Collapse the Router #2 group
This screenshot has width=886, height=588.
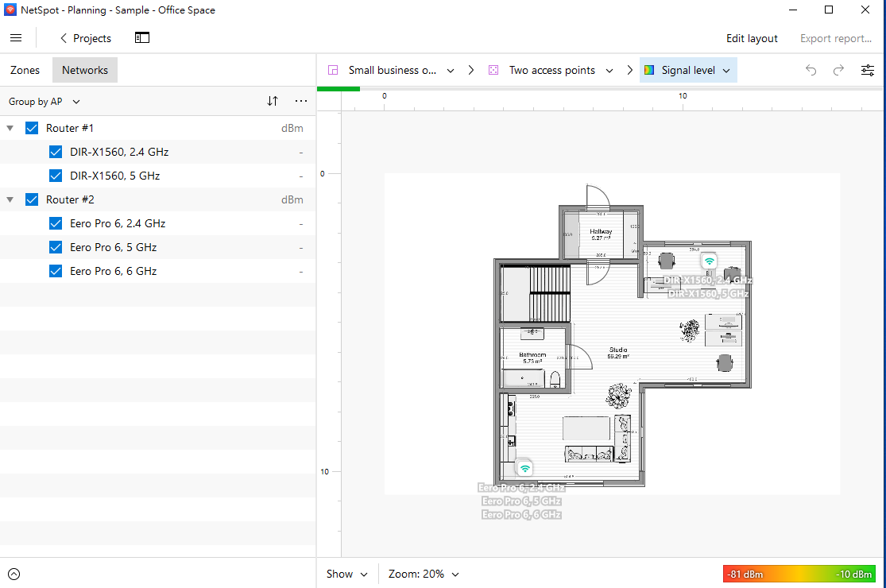(x=10, y=199)
